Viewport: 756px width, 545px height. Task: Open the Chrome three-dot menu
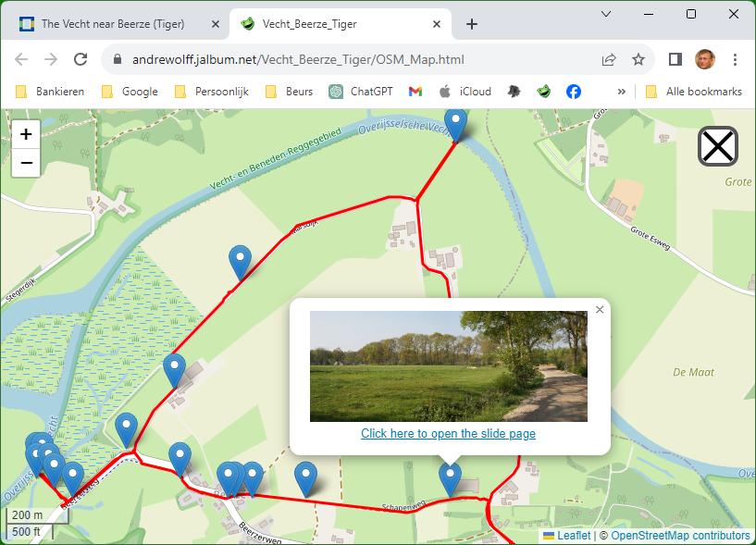pyautogui.click(x=736, y=59)
